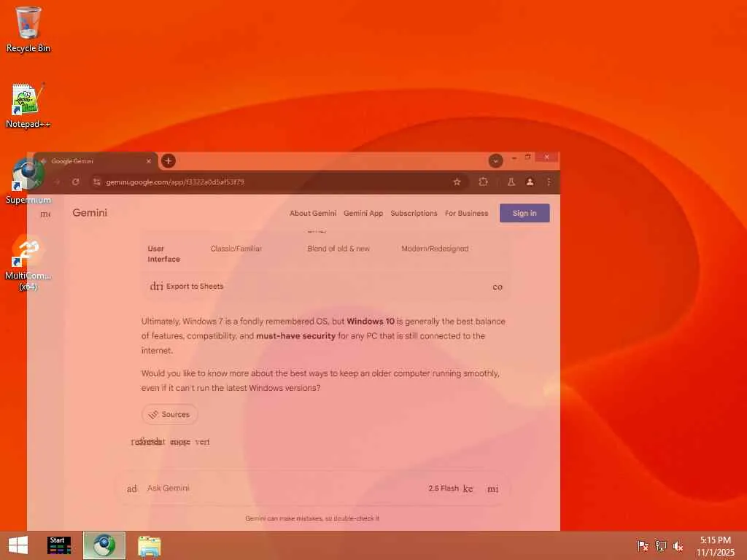Open the Subscriptions link
Screen dimensions: 747x560
point(414,214)
